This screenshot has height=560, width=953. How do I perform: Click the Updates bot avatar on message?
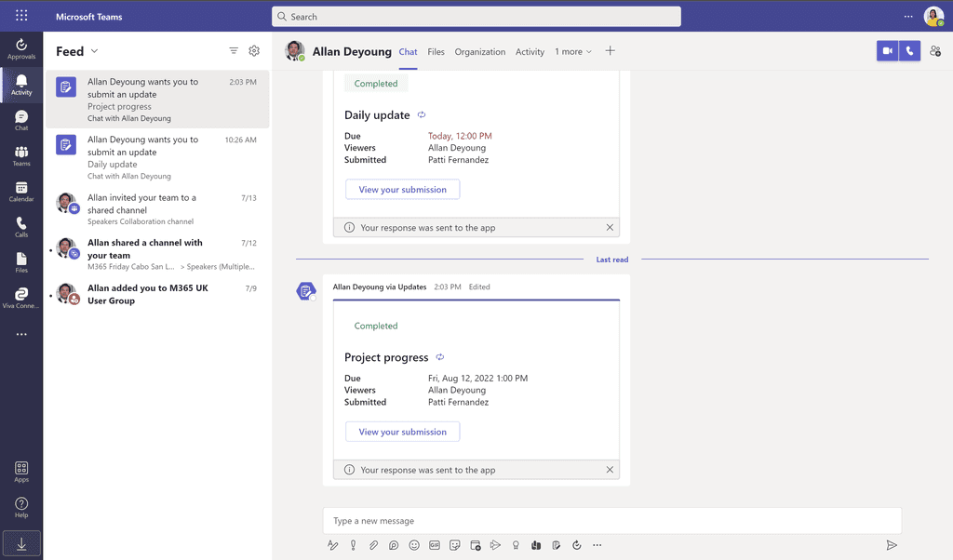[305, 291]
